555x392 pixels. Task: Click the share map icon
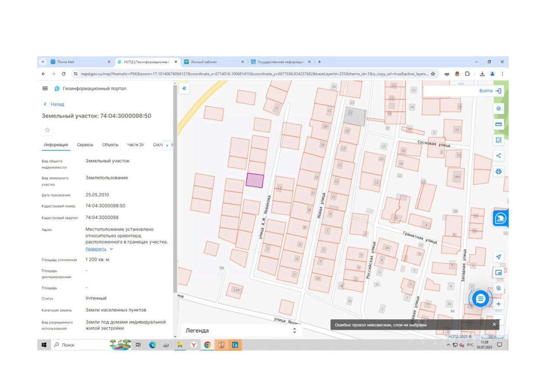(498, 156)
